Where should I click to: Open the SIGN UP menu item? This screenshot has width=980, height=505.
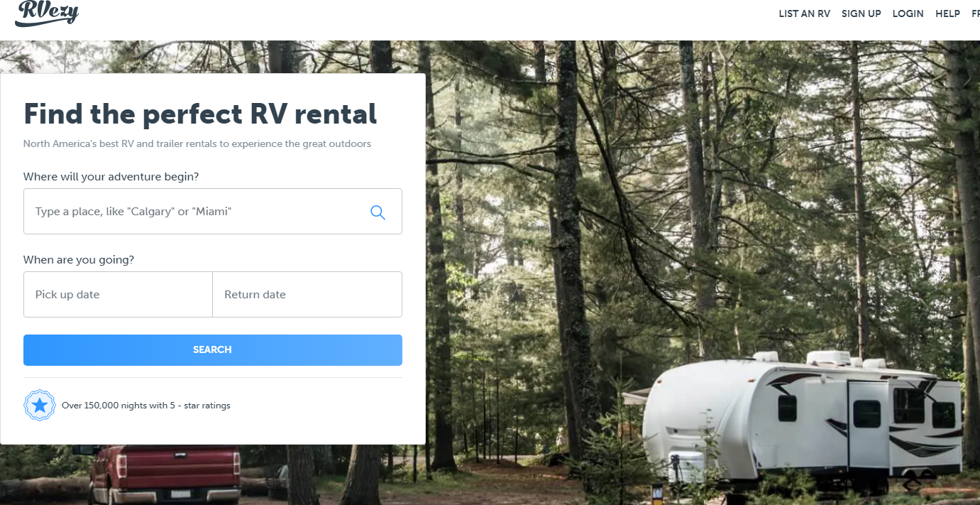pos(861,13)
